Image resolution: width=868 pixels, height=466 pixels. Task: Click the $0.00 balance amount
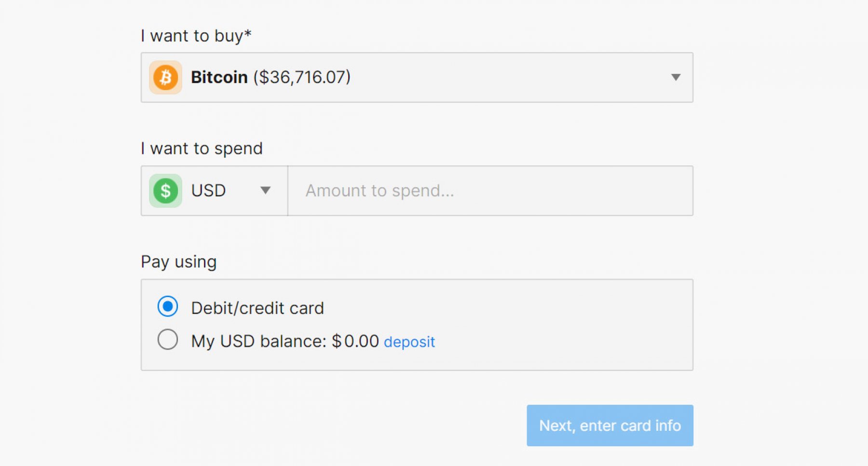coord(355,341)
